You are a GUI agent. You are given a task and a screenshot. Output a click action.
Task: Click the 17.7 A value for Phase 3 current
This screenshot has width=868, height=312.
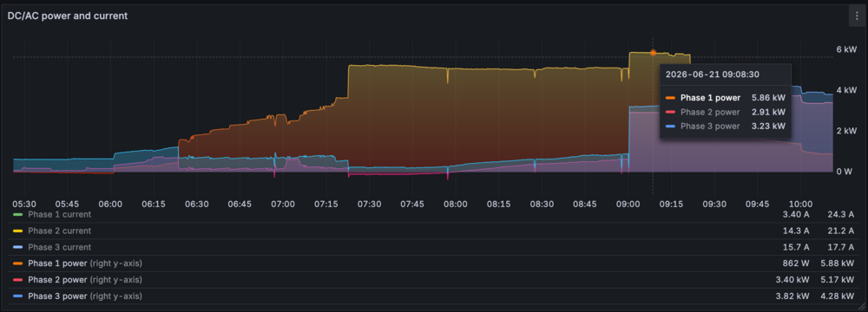tap(841, 247)
